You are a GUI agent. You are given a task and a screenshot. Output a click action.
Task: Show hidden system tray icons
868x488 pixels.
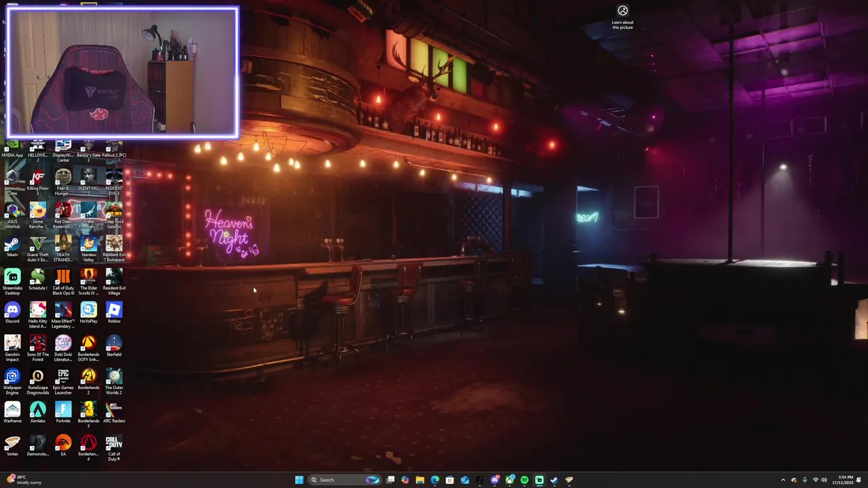click(x=783, y=480)
